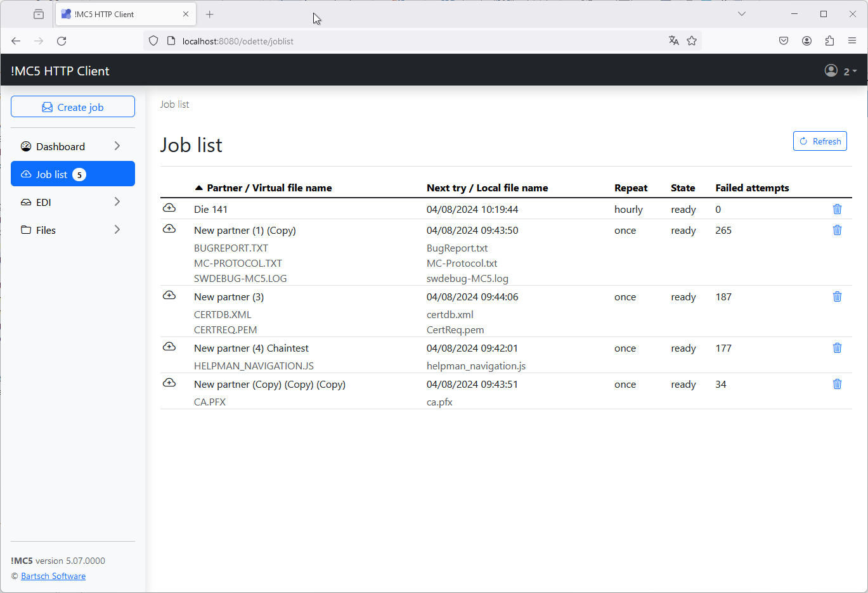Delete the New partner (1) (Copy) job
868x593 pixels.
[837, 230]
